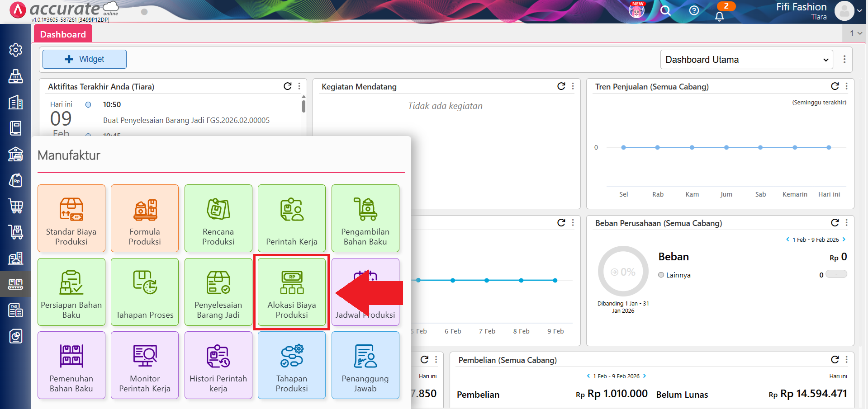Open Perintah Kerja module

click(x=291, y=218)
